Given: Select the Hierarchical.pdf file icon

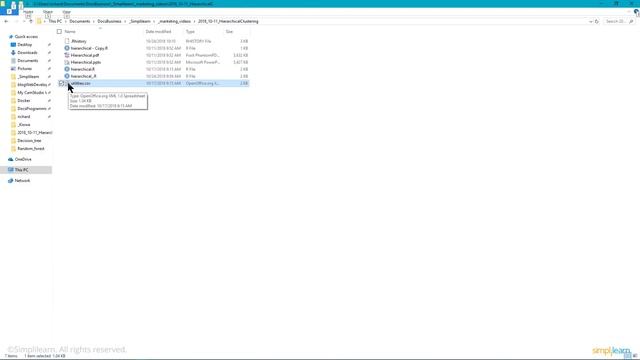Looking at the screenshot, I should (x=67, y=55).
